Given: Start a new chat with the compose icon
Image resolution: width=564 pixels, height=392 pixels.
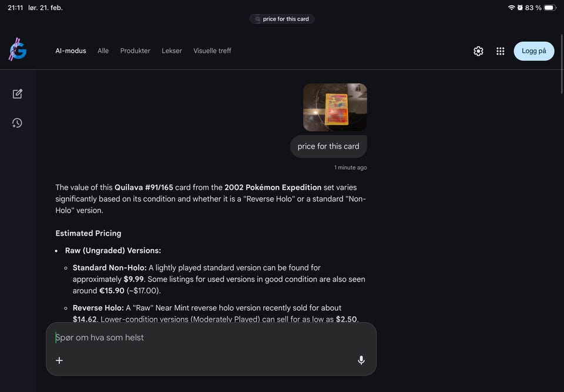Looking at the screenshot, I should point(17,94).
